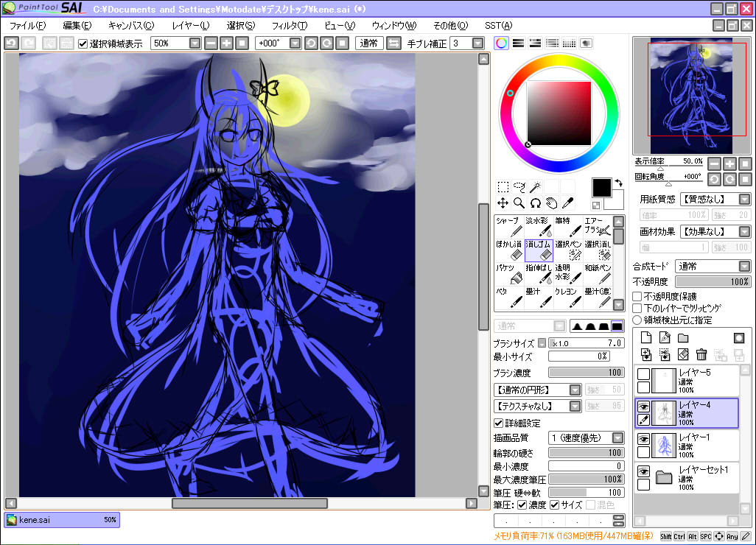The height and width of the screenshot is (545, 756).
Task: Toggle 筆圧 サイズ checkbox
Action: (554, 505)
